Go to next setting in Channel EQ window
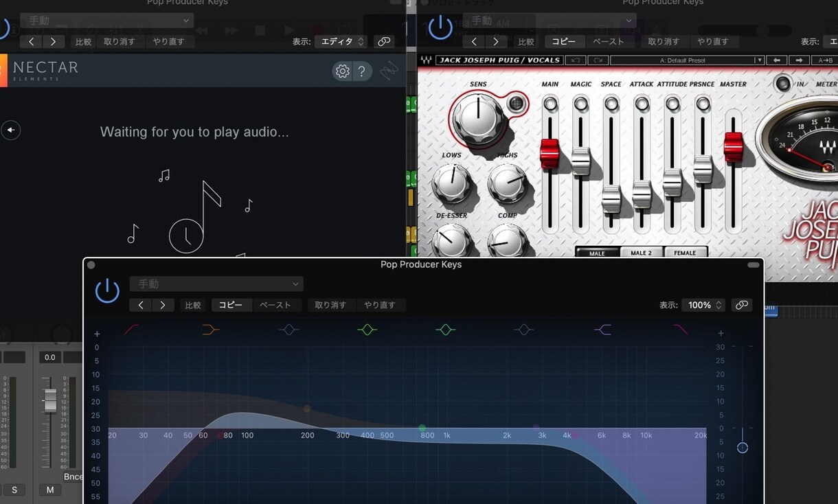Image resolution: width=838 pixels, height=504 pixels. click(163, 305)
